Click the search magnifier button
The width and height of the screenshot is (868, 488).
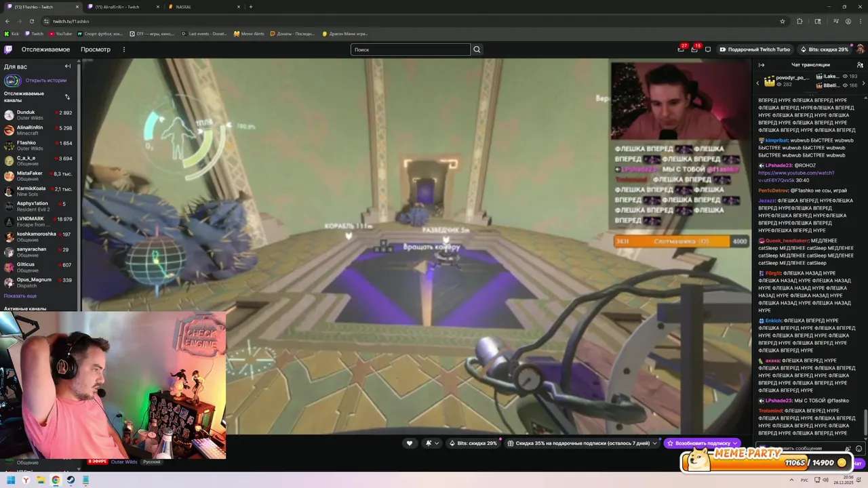coord(477,49)
